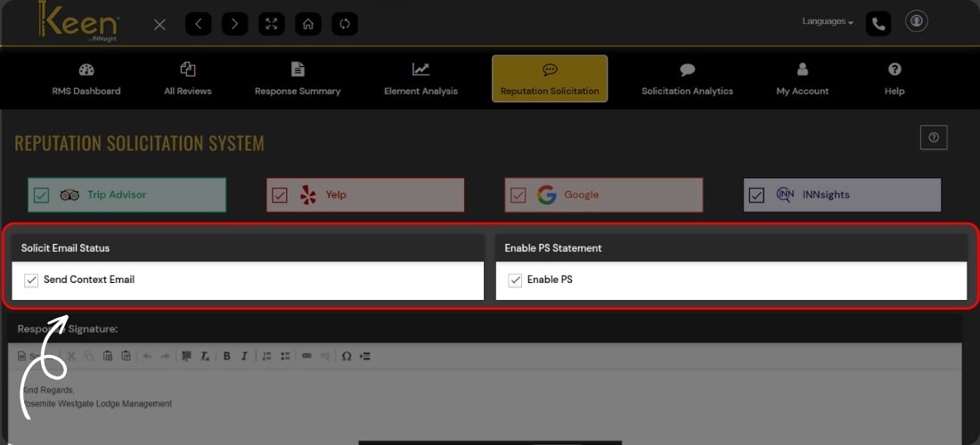Select the Element Analysis tab
Viewport: 980px width, 445px height.
421,78
